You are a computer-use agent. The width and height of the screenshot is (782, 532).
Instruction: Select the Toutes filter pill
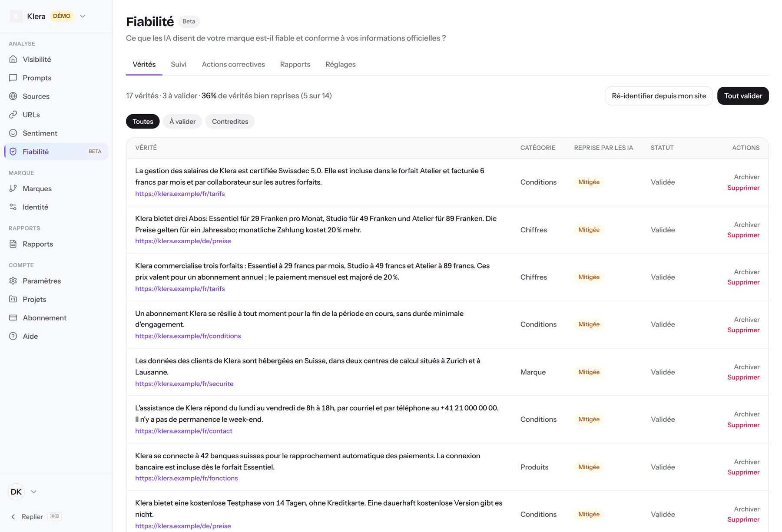(142, 121)
